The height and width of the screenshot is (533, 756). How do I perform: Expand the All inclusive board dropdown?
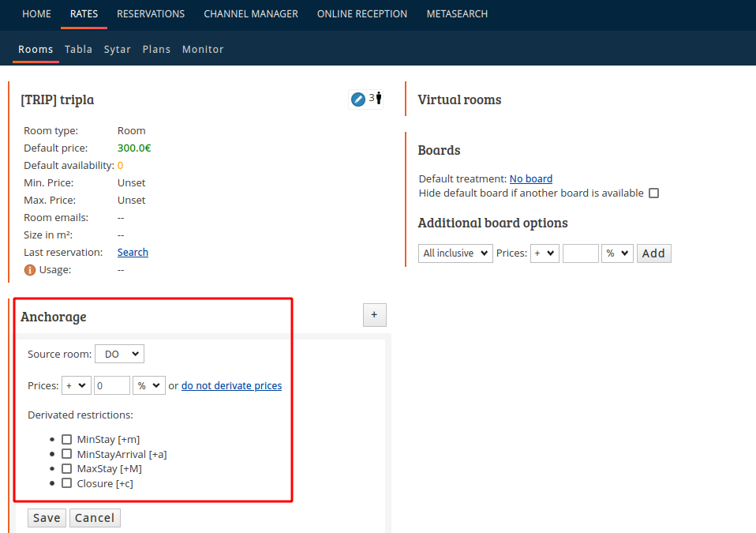point(455,253)
